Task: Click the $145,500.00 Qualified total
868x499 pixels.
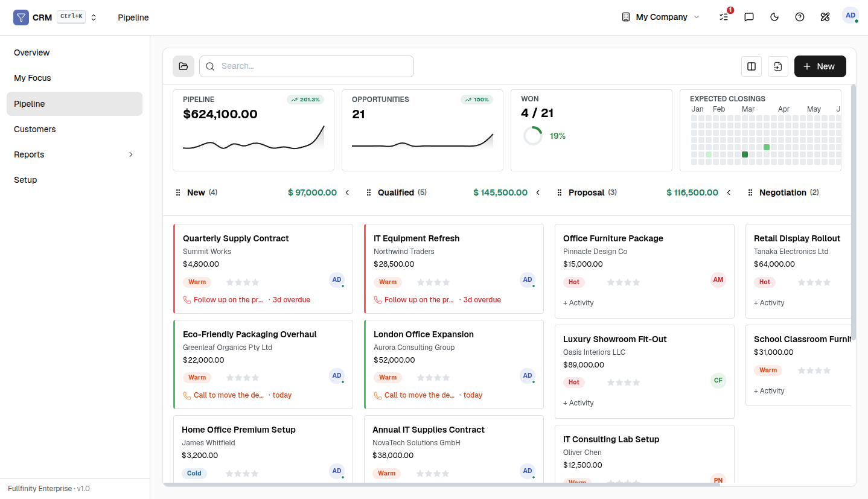Action: pos(500,192)
